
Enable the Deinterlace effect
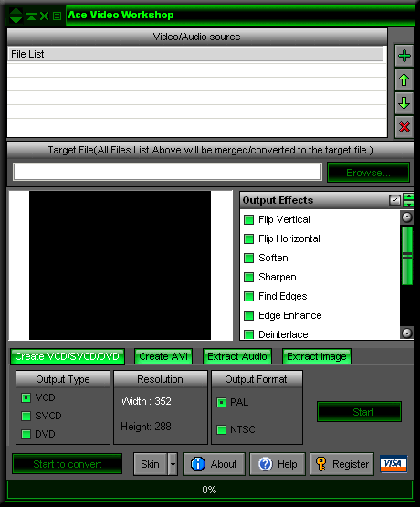click(x=248, y=334)
